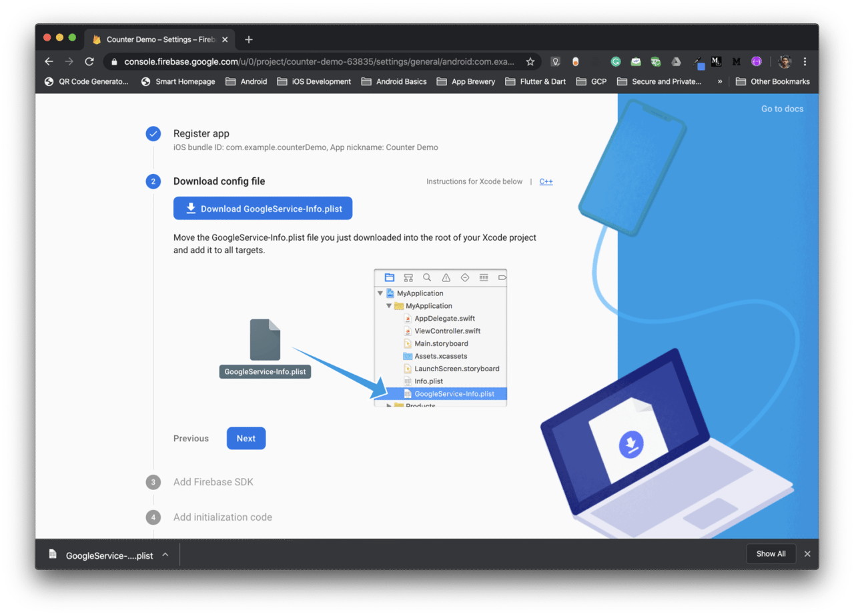Screen dimensions: 854x616
Task: Open the App Brewery bookmarks folder
Action: coord(466,81)
